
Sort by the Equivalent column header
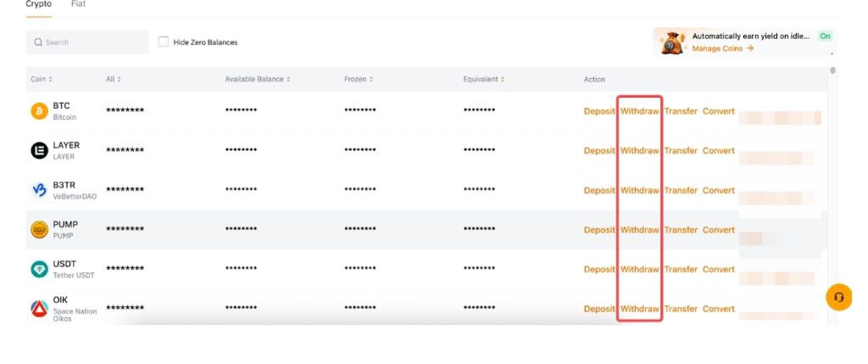[483, 80]
